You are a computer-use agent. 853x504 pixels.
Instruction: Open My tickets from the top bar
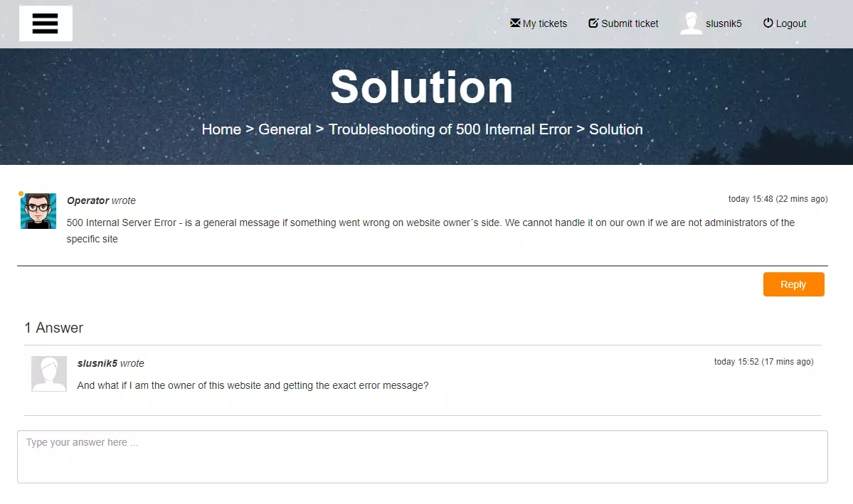click(545, 23)
